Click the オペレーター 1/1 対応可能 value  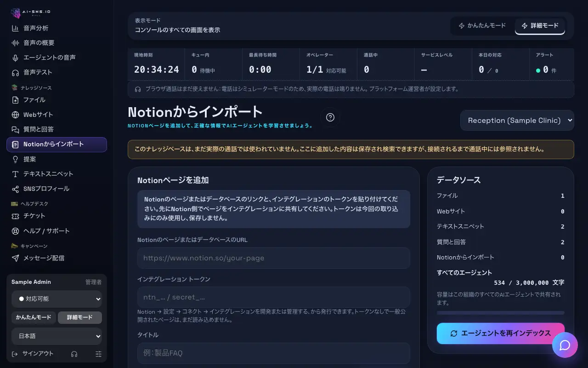(x=326, y=70)
